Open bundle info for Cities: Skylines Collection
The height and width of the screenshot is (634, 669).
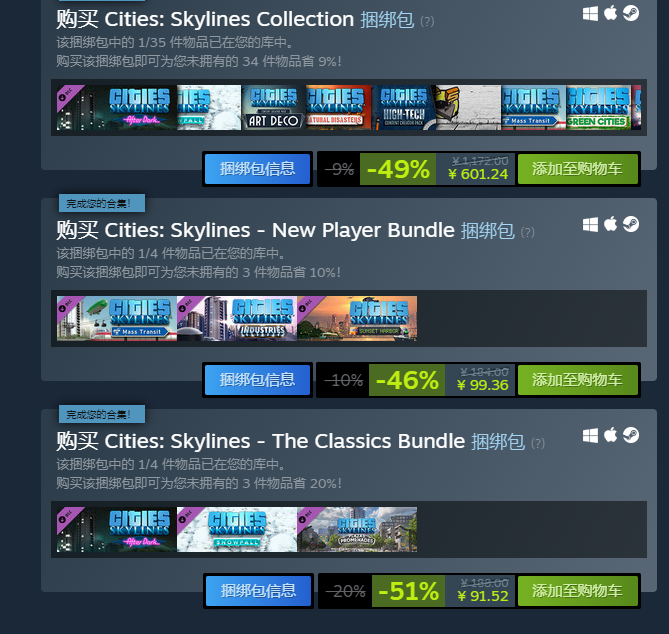tap(257, 169)
